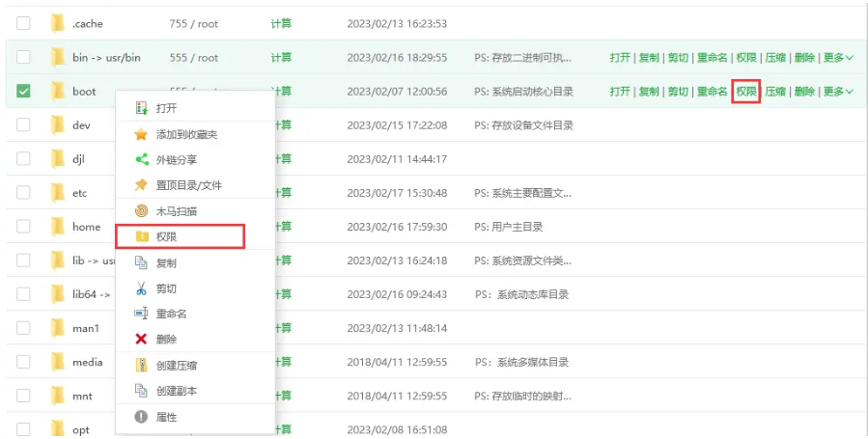Uncheck the boot folder checkbox
Viewport: 868px width, 439px height.
click(23, 92)
